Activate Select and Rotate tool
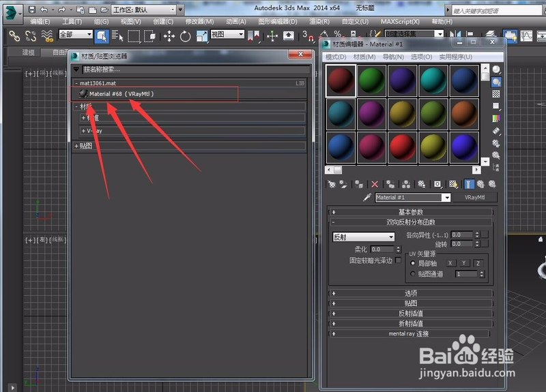 point(185,36)
